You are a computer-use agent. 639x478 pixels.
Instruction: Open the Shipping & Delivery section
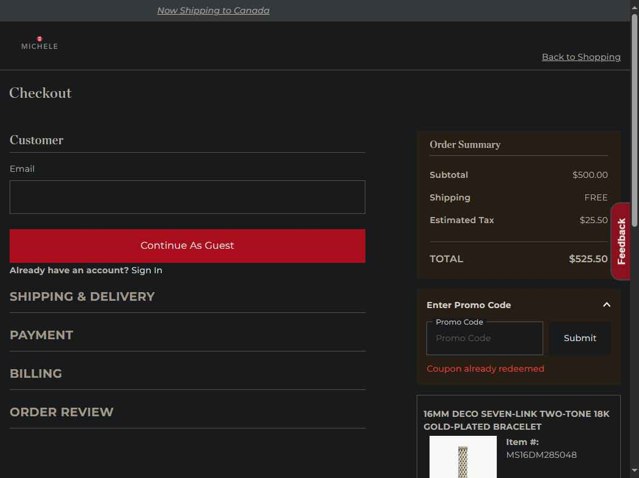tap(82, 296)
